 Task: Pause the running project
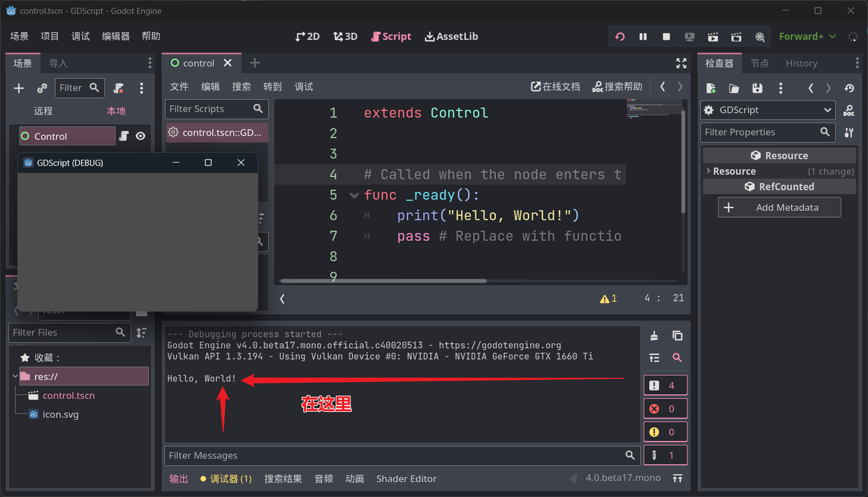tap(643, 37)
